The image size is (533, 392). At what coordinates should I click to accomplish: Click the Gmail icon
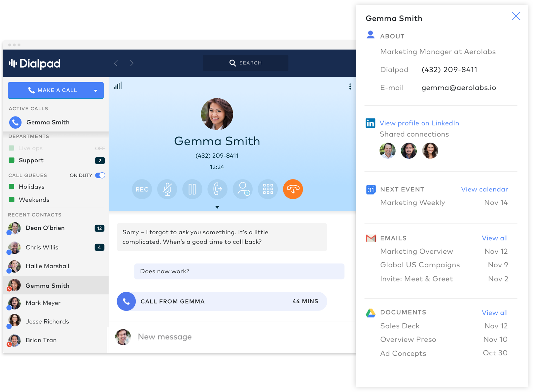coord(371,238)
